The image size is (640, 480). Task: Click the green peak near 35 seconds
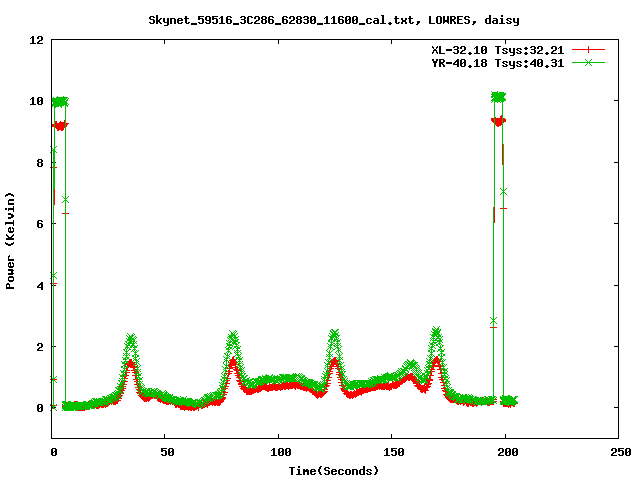[131, 339]
